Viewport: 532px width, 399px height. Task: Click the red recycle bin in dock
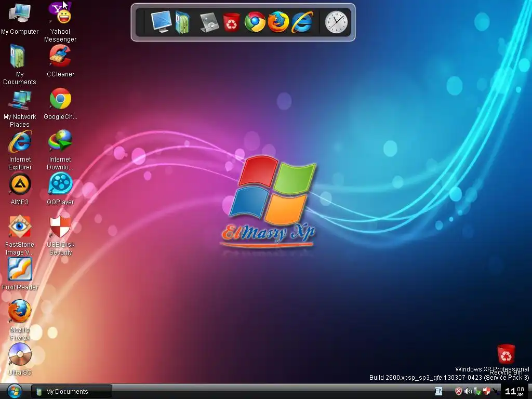click(231, 22)
